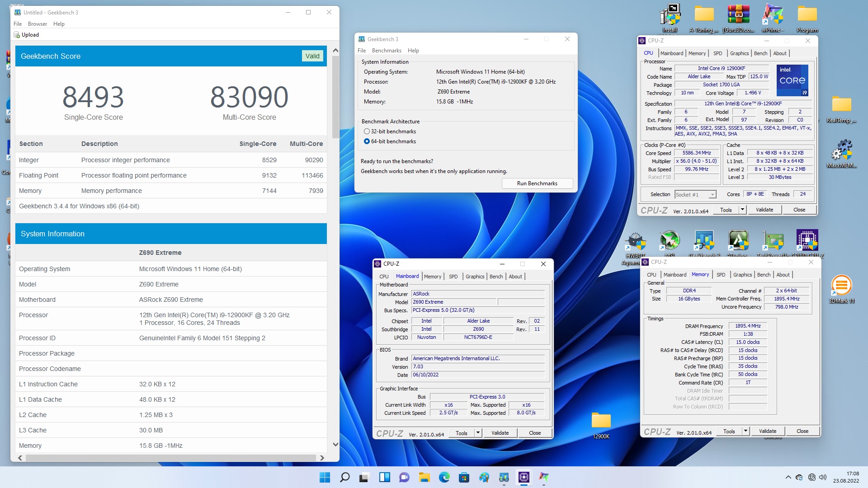Click the scroll-up arrow in Geekbench results
868x488 pixels.
click(335, 51)
